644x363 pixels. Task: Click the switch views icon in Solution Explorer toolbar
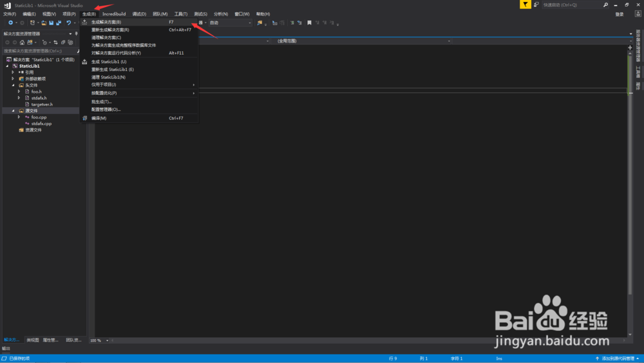pos(30,43)
